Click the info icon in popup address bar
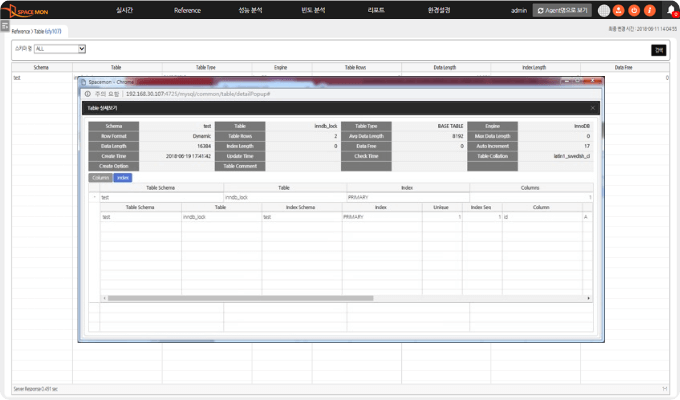The image size is (680, 400). click(88, 92)
